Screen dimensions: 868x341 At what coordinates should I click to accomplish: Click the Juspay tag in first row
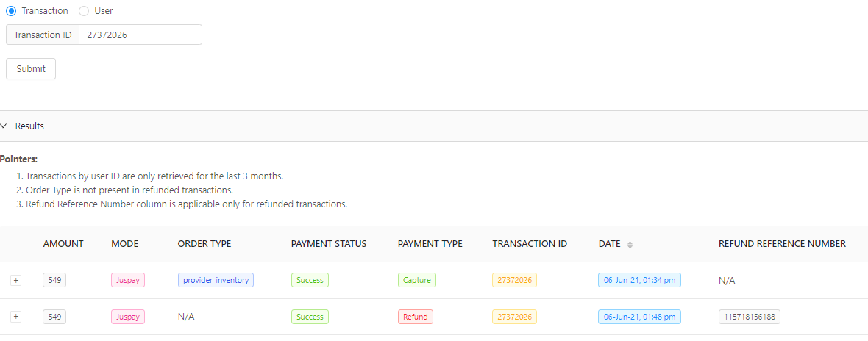click(x=128, y=280)
